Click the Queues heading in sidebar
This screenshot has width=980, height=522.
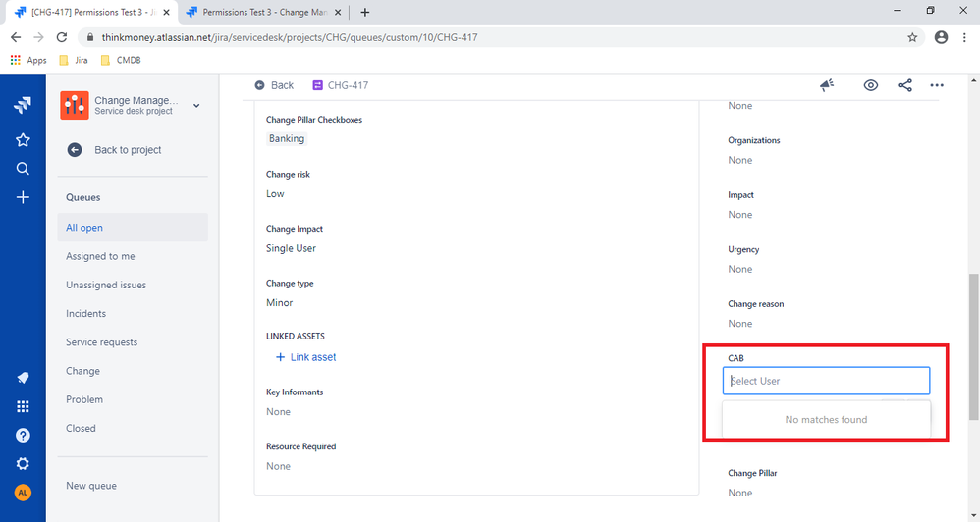83,197
